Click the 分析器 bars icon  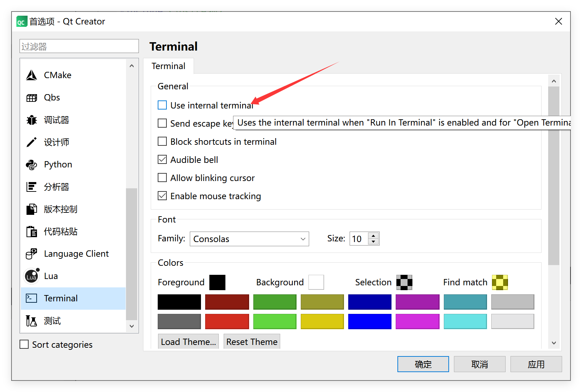click(x=31, y=187)
